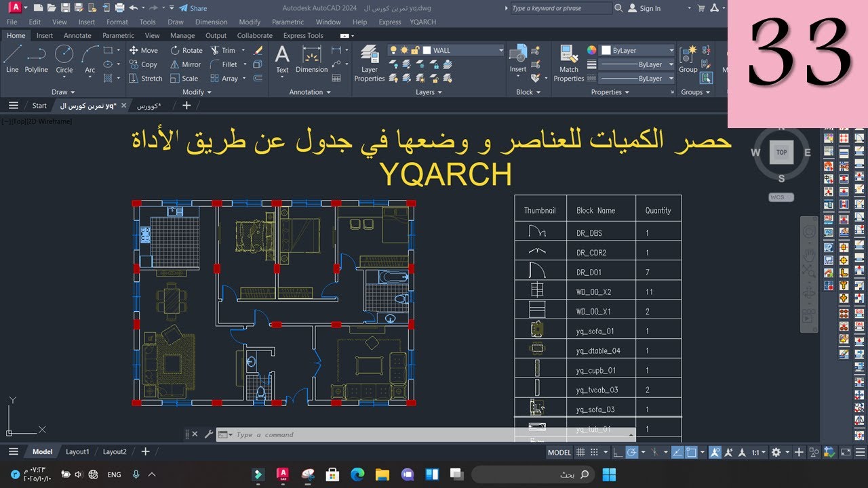Click the Insert block button
Image resolution: width=868 pixels, height=488 pixels.
click(518, 58)
